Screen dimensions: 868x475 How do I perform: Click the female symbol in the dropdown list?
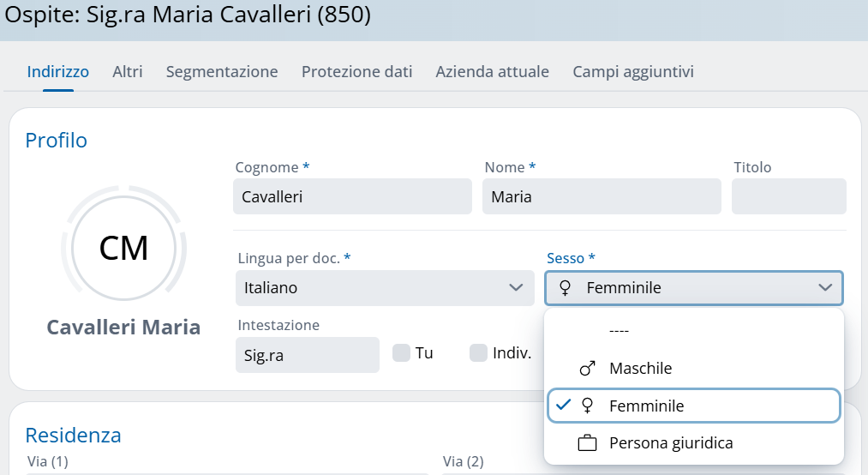pos(587,406)
